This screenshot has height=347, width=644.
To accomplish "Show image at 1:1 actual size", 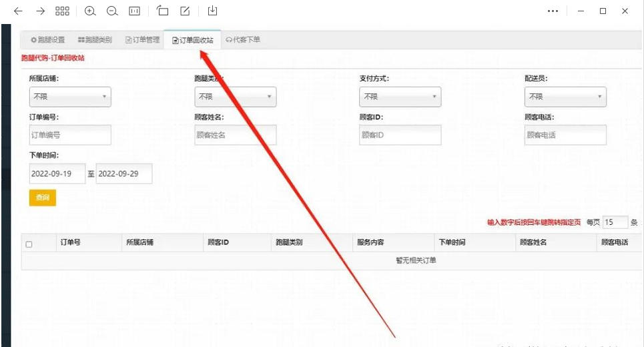I will coord(134,11).
